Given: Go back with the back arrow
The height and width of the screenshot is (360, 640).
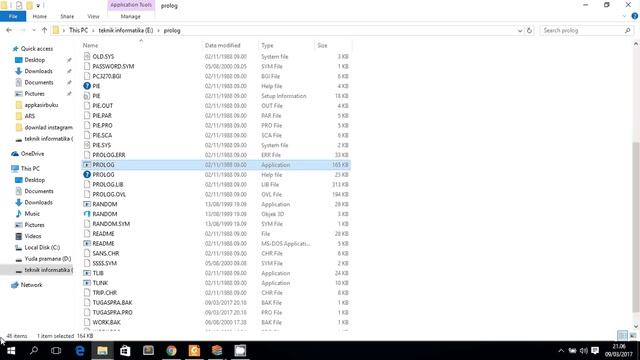Looking at the screenshot, I should pos(9,30).
